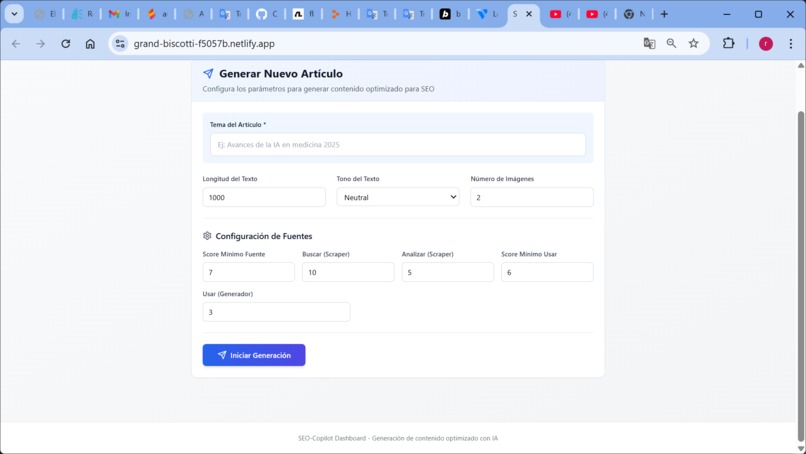This screenshot has height=454, width=806.
Task: Translate this page icon
Action: tap(649, 44)
